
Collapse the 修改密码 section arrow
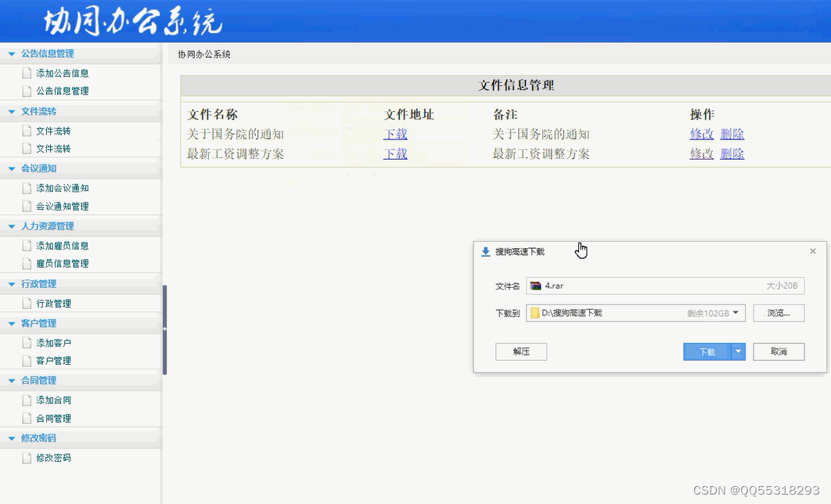pos(12,438)
